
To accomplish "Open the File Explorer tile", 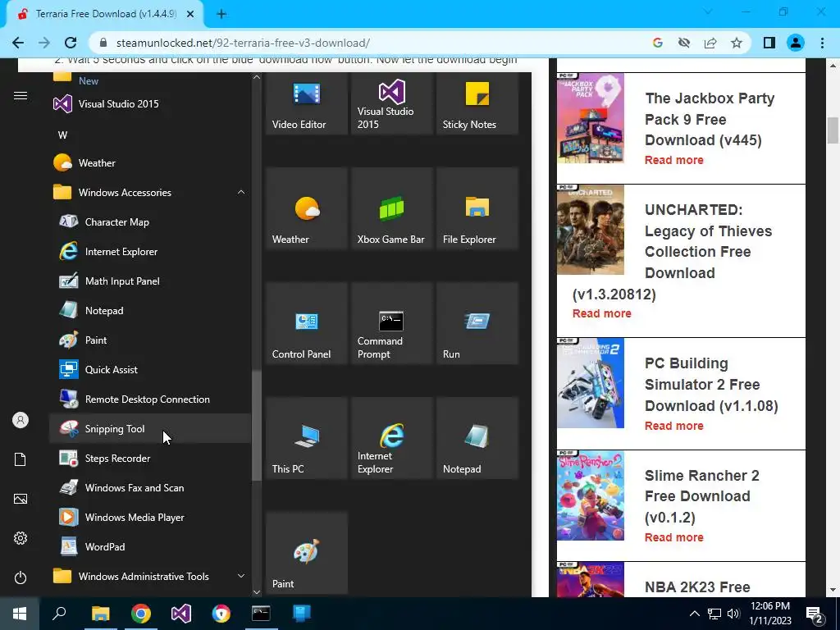I will [x=477, y=208].
